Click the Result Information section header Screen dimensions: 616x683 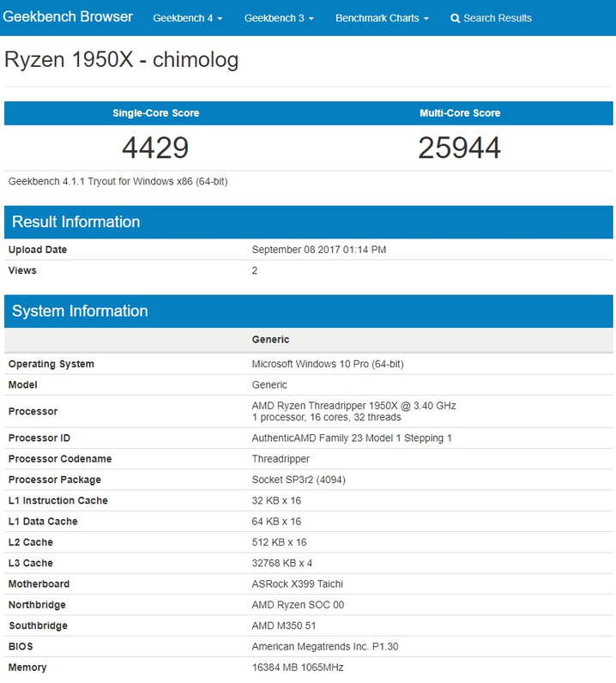pos(309,222)
